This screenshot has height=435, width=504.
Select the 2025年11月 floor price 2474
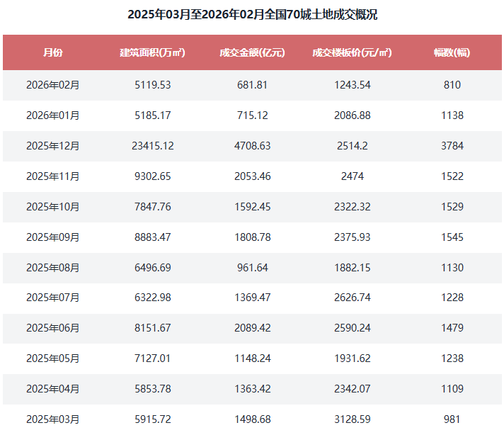point(352,176)
